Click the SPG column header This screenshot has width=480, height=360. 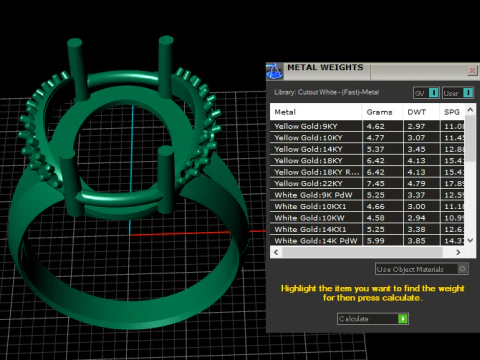coord(452,112)
